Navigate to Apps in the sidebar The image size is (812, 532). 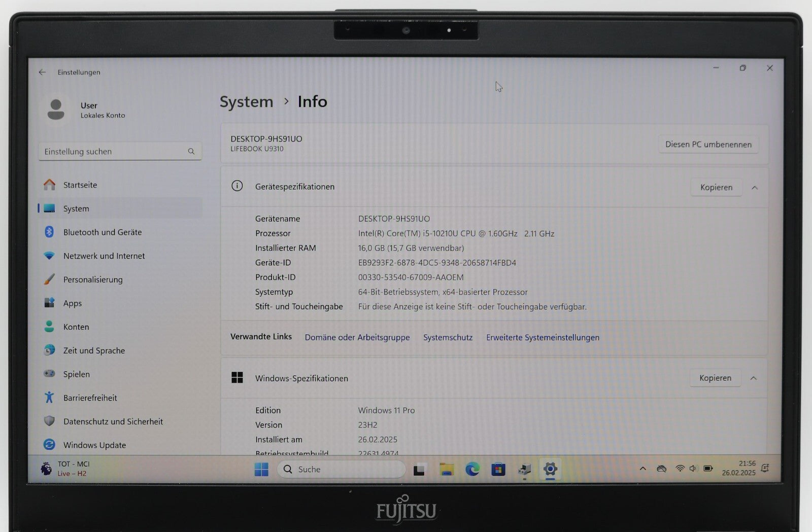[x=72, y=303]
